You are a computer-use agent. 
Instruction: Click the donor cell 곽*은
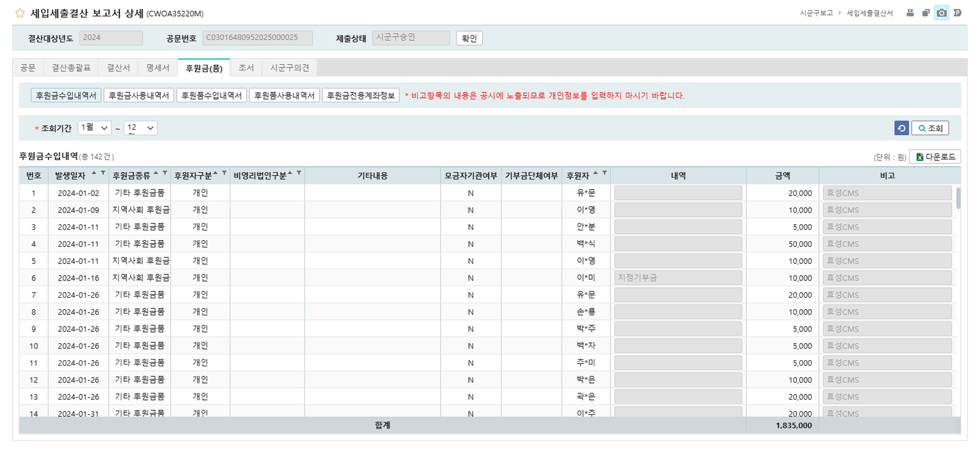pos(586,397)
